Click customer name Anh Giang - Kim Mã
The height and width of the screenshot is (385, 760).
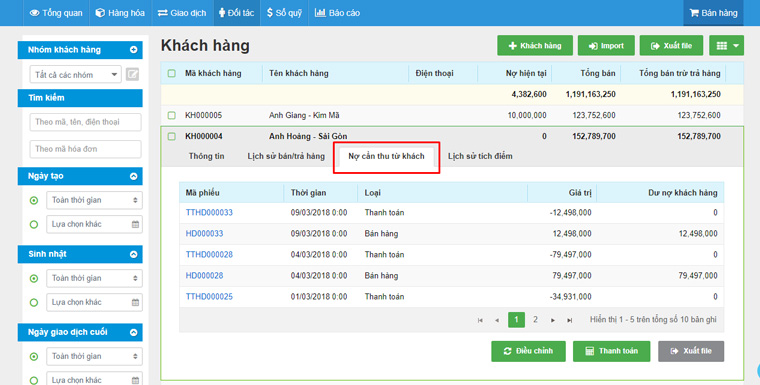coord(304,115)
